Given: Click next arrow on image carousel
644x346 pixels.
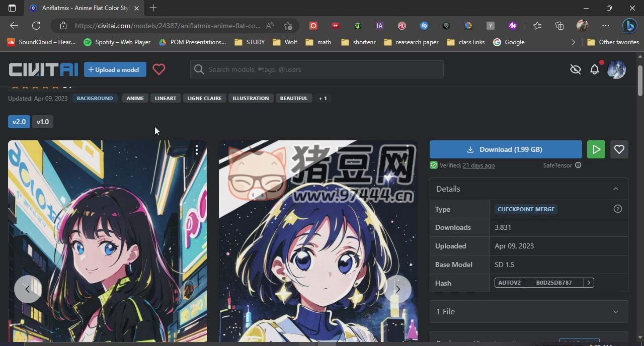Looking at the screenshot, I should (x=397, y=289).
